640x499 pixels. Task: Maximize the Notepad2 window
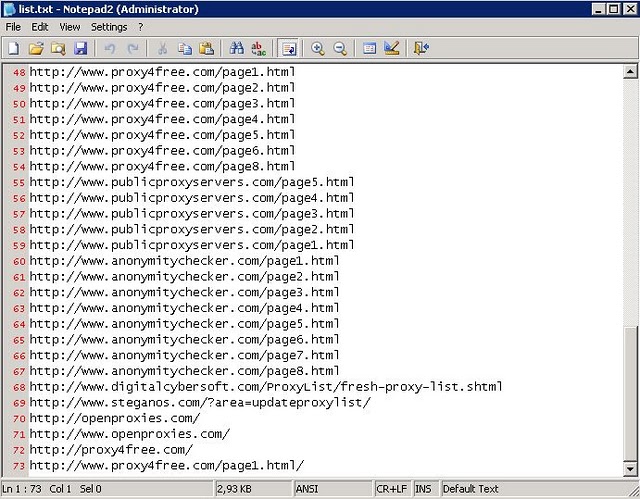pyautogui.click(x=613, y=9)
